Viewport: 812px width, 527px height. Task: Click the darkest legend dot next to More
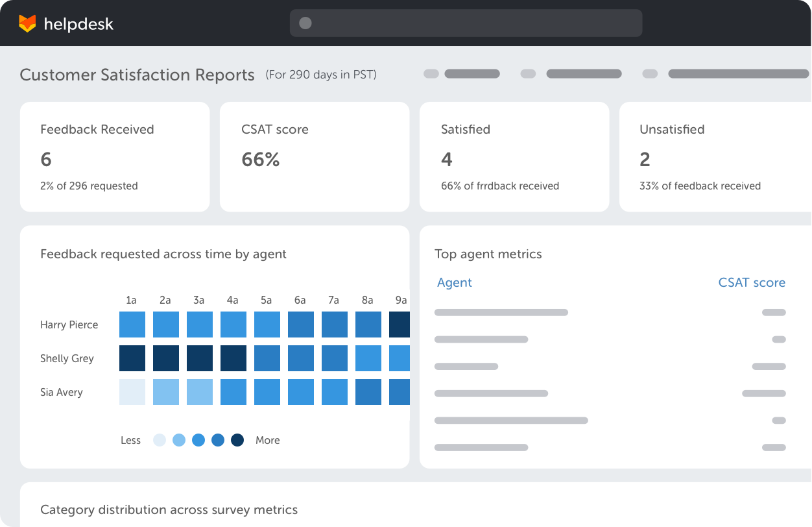(237, 440)
